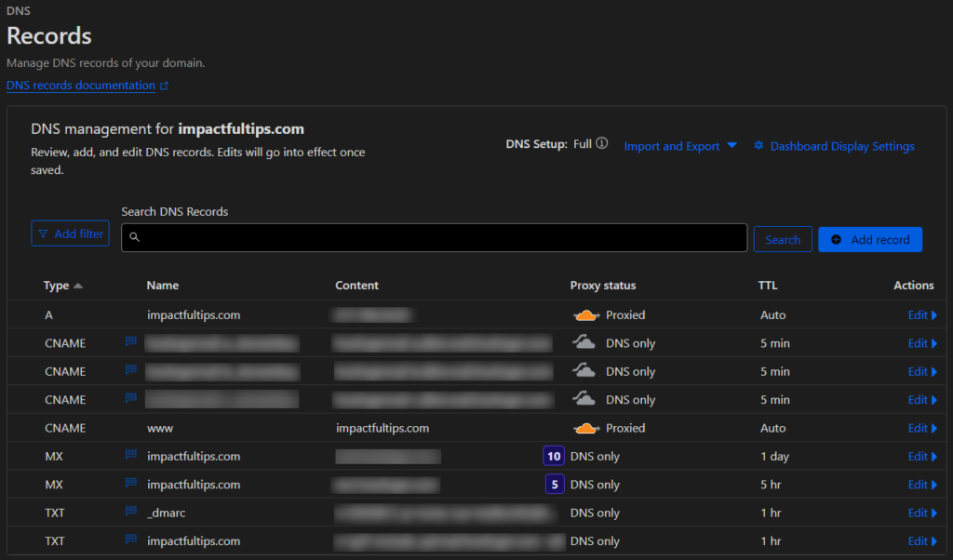
Task: Open the comment icon on the MX priority 5 row
Action: click(x=130, y=483)
